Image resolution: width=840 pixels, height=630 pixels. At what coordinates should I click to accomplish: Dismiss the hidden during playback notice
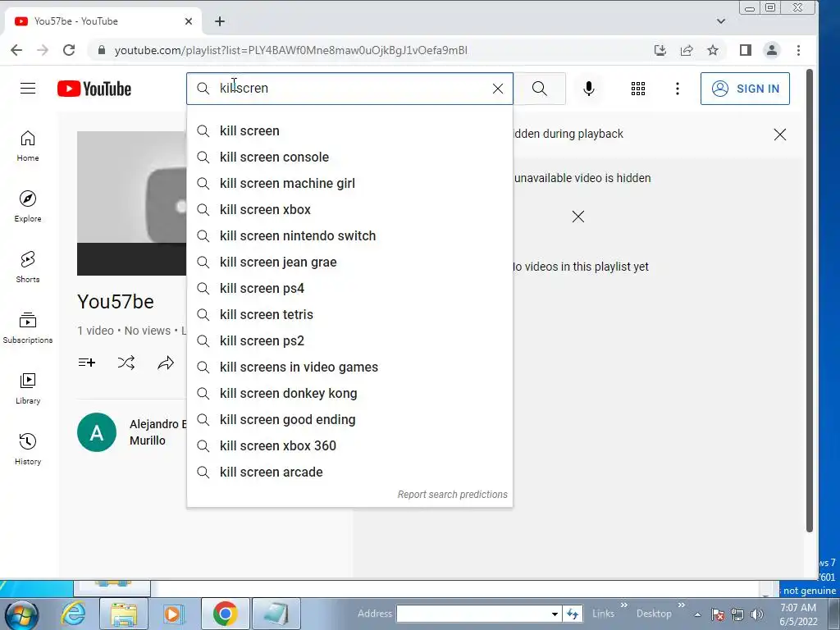coord(780,135)
